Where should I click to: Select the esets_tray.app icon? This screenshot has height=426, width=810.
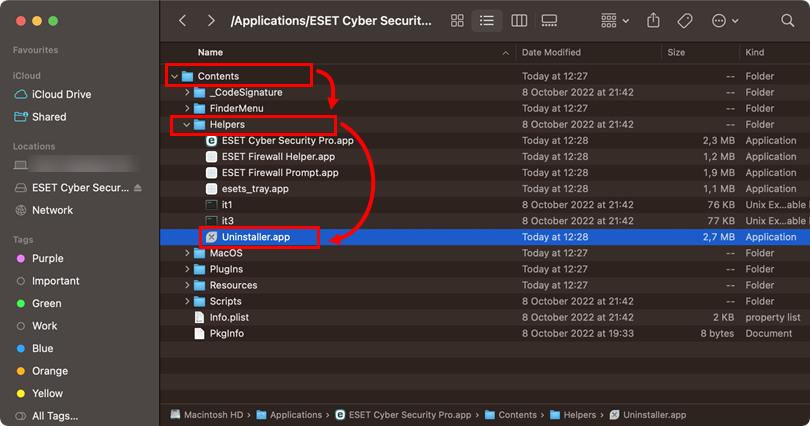211,188
